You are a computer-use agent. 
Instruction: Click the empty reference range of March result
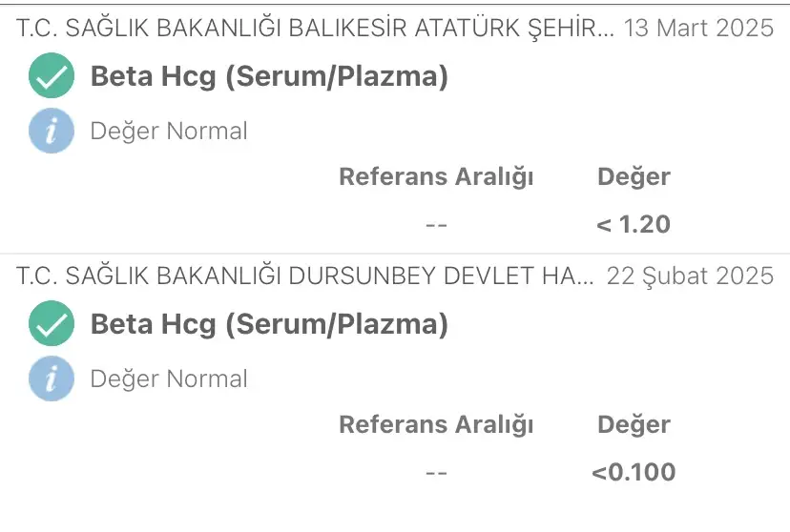point(436,226)
